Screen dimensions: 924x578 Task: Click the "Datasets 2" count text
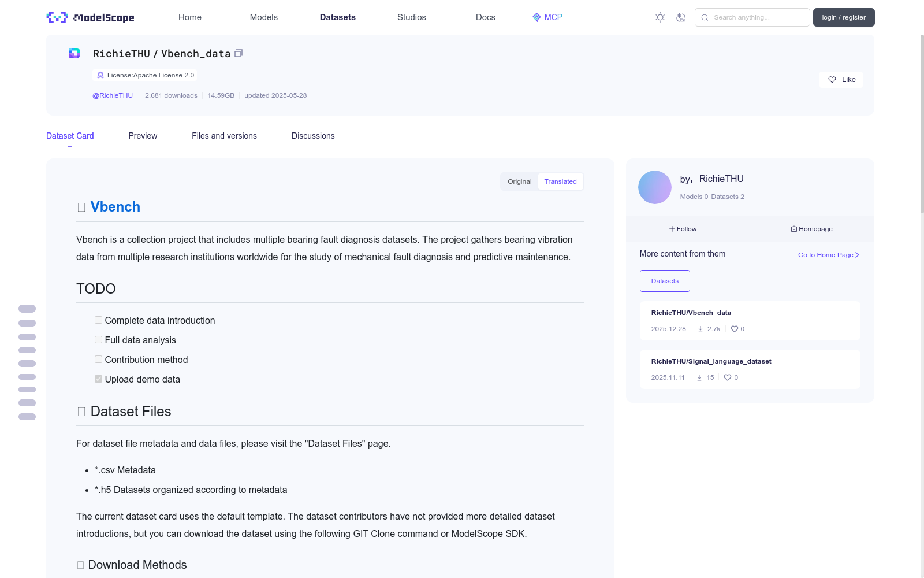tap(728, 197)
